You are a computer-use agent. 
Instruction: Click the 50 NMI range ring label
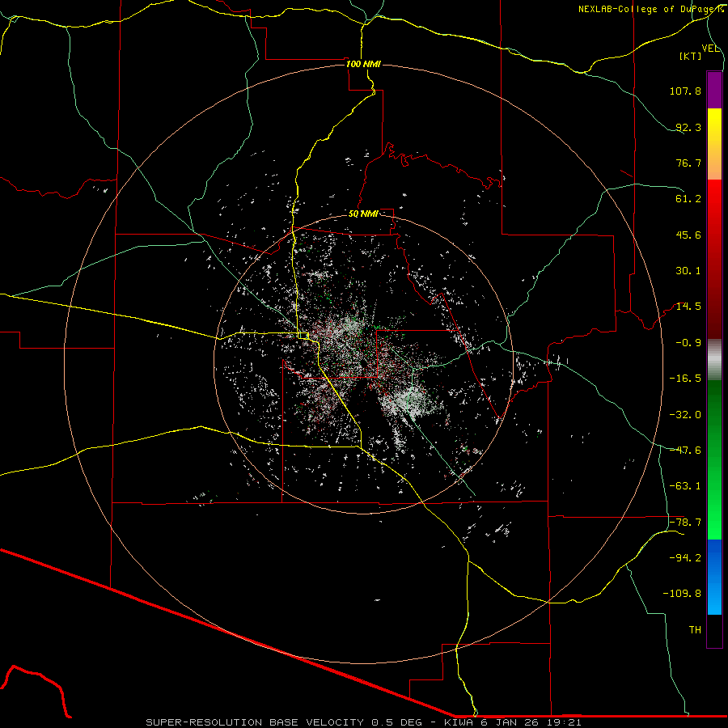(x=363, y=214)
